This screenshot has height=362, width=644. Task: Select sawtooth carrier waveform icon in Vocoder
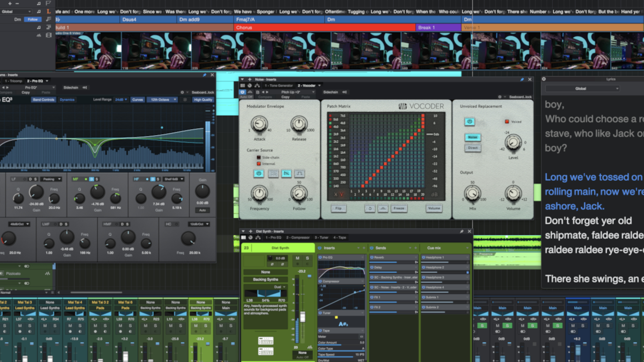(x=287, y=173)
